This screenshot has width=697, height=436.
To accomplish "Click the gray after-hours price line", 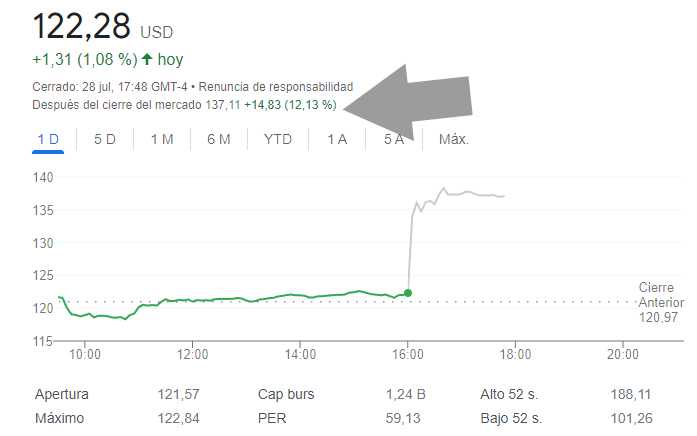I will 470,193.
